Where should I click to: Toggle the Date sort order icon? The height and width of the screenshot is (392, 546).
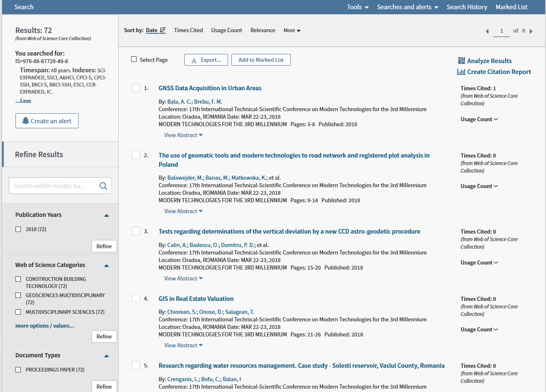tap(163, 31)
